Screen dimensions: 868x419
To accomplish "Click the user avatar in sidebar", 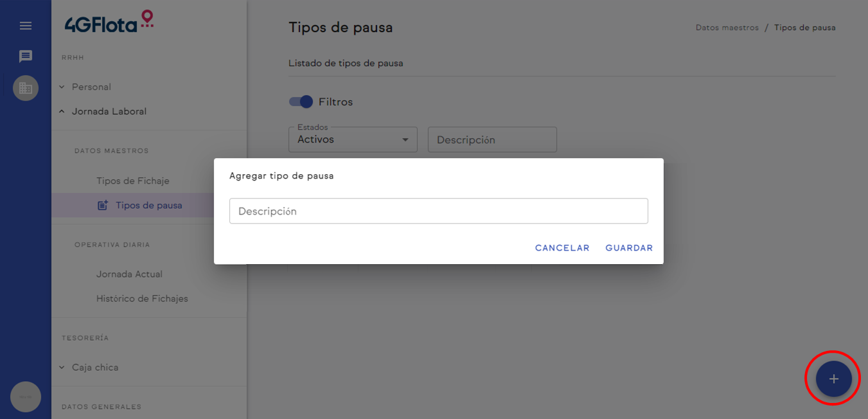I will pyautogui.click(x=26, y=397).
